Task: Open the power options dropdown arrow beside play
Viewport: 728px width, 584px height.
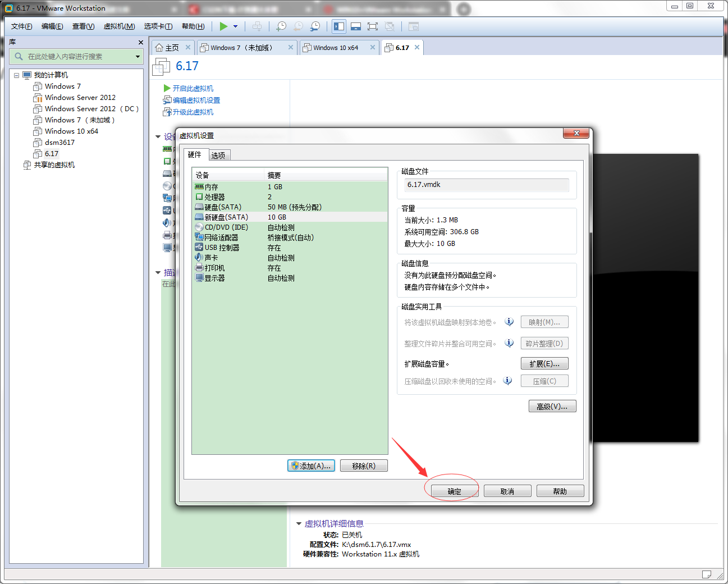Action: tap(235, 26)
